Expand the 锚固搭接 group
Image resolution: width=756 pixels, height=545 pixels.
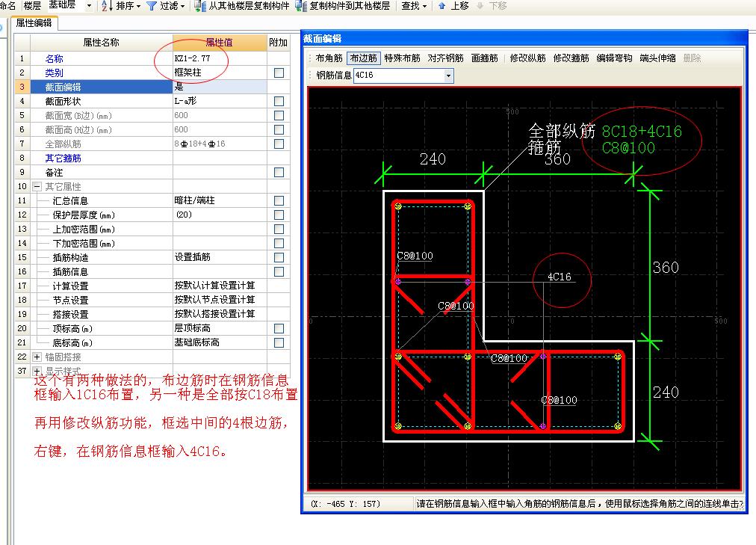click(37, 357)
